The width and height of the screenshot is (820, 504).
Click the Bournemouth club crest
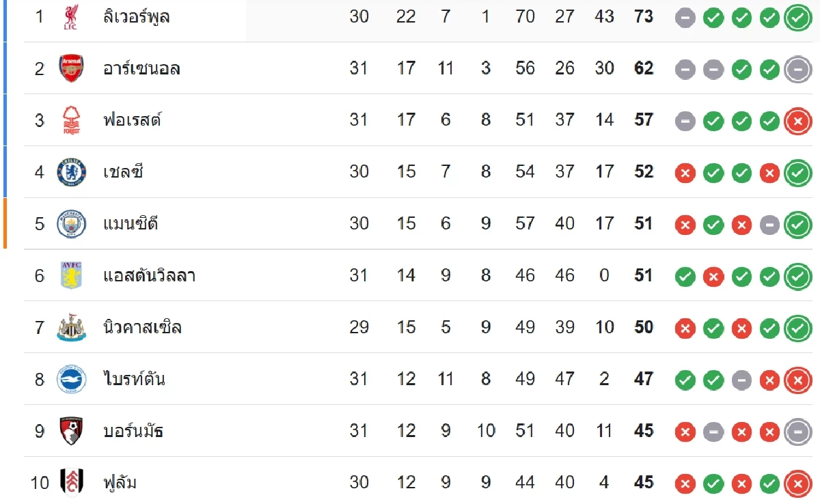71,431
